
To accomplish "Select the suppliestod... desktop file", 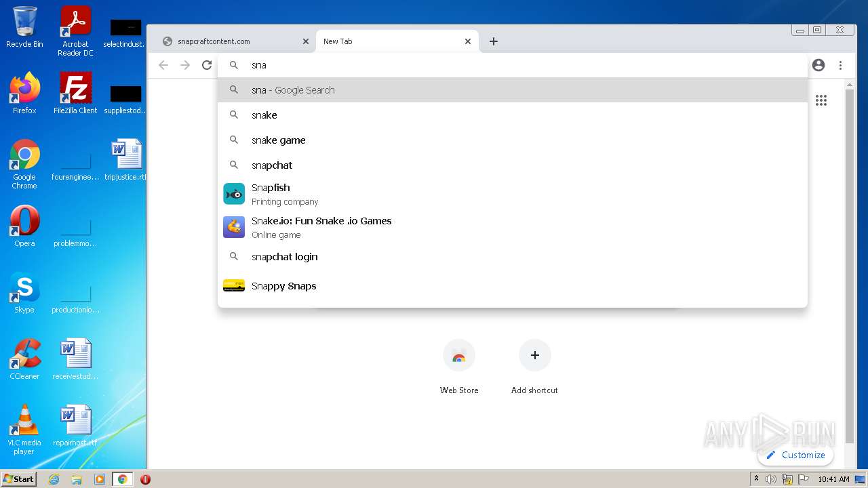I will coord(126,100).
